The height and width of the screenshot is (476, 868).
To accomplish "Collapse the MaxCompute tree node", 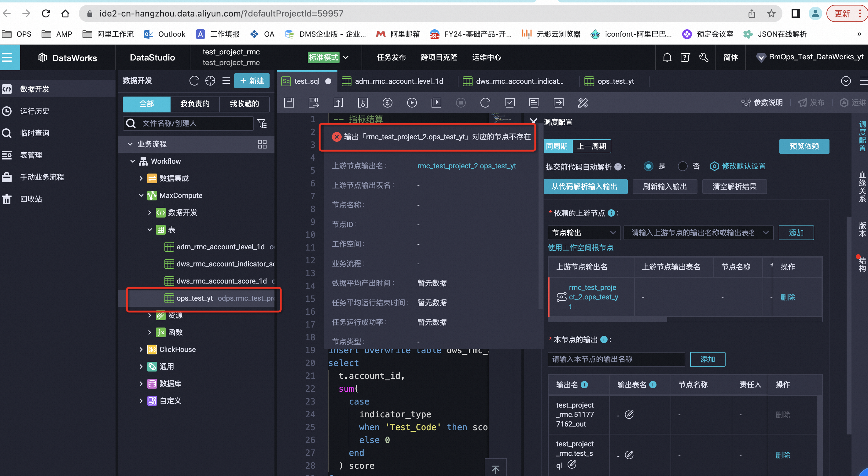I will 141,196.
